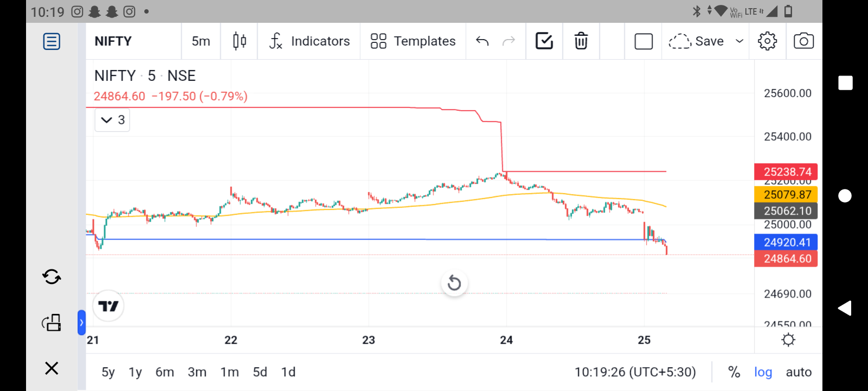This screenshot has height=391, width=868.
Task: Click the yellow 25079.87 price label
Action: click(786, 194)
